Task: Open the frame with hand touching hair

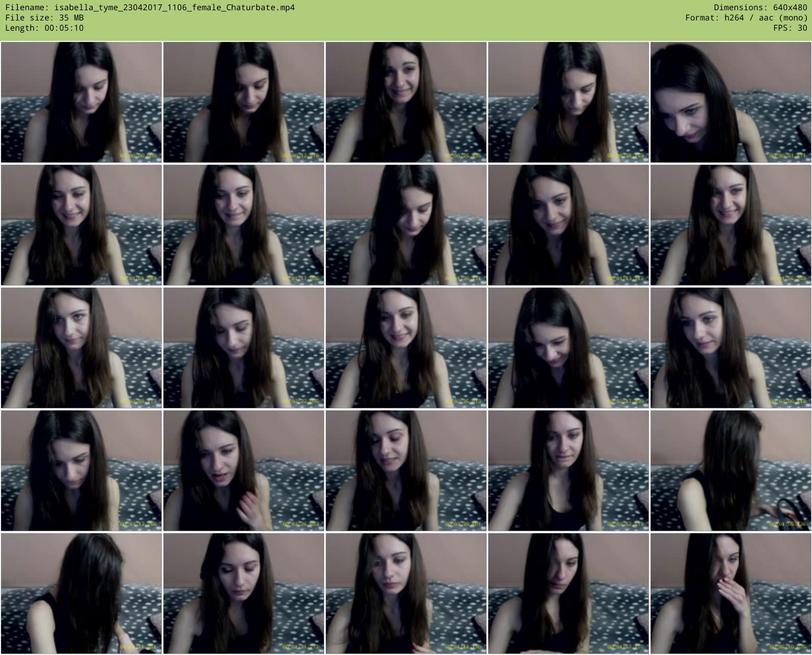Action: click(x=243, y=471)
